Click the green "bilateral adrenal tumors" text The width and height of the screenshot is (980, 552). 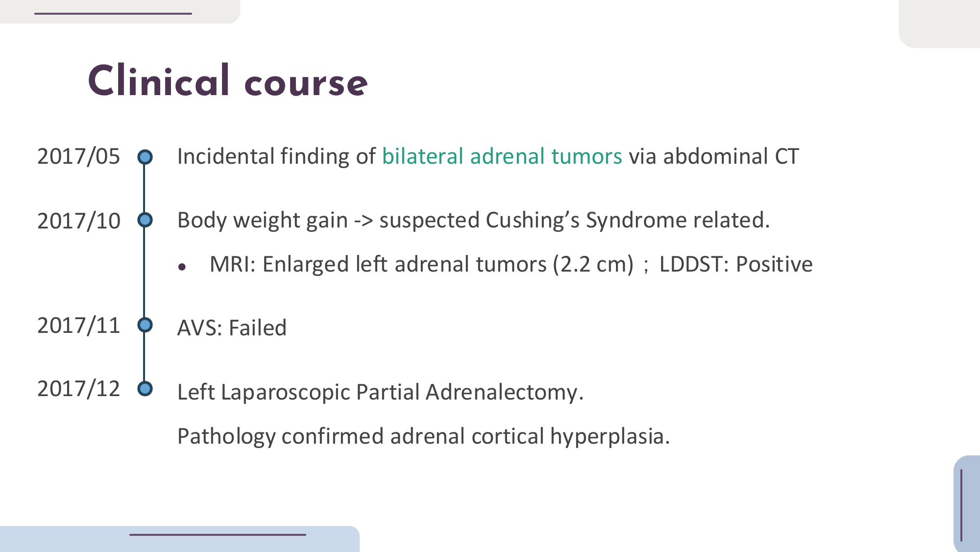click(502, 156)
